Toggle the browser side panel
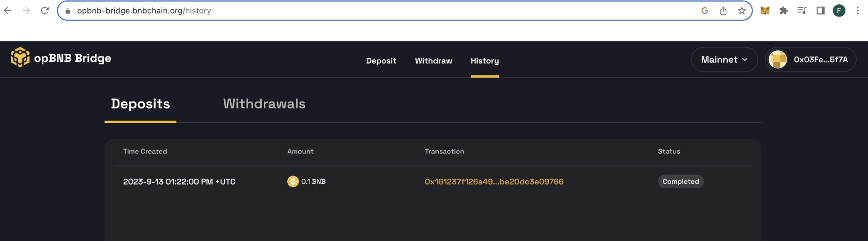 (820, 11)
